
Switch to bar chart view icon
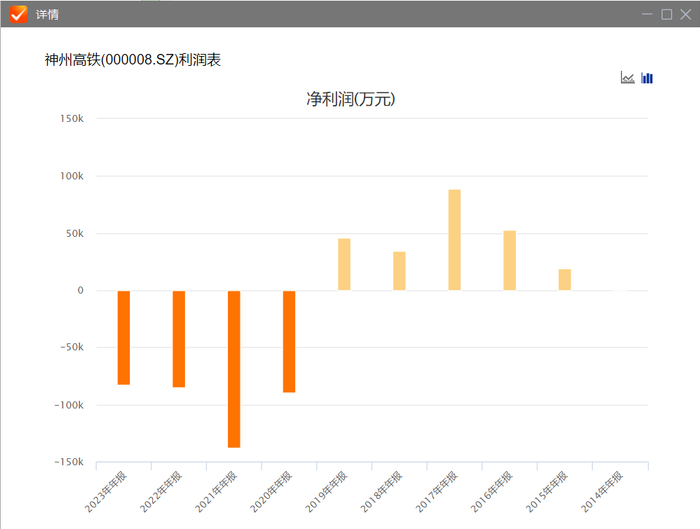[x=647, y=78]
